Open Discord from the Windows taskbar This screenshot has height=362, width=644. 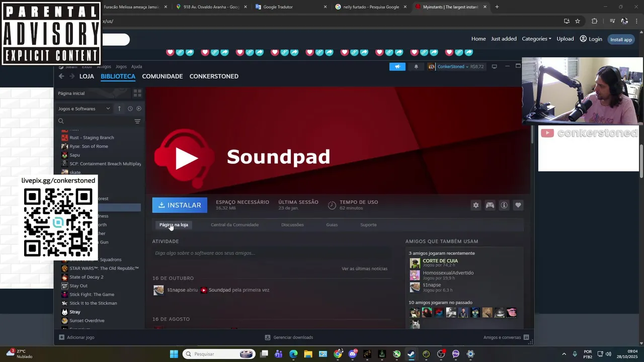click(352, 354)
